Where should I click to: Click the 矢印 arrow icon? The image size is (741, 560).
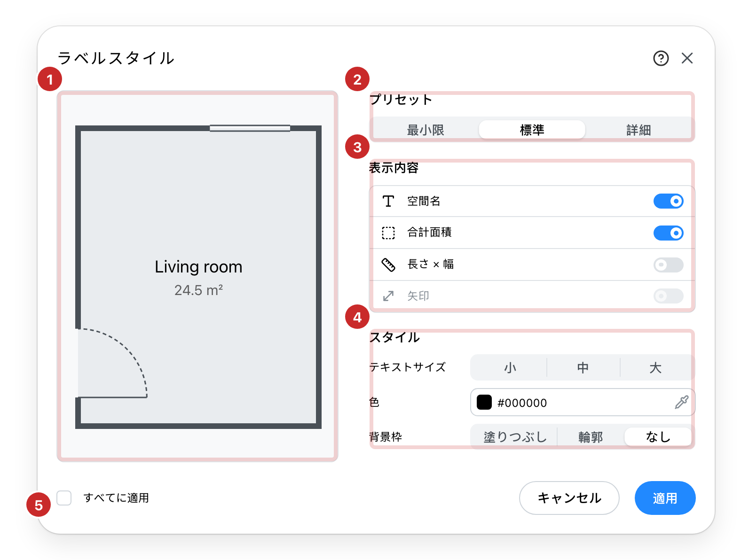(388, 296)
